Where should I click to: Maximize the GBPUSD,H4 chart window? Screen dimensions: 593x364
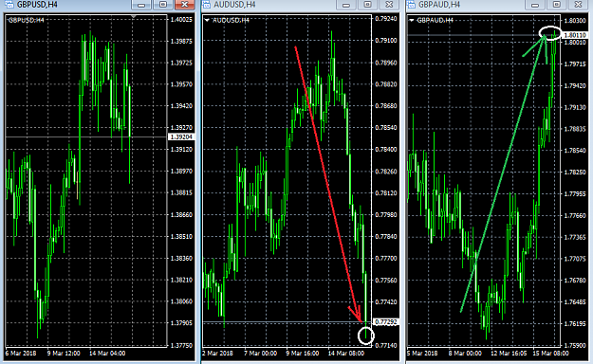coord(163,5)
